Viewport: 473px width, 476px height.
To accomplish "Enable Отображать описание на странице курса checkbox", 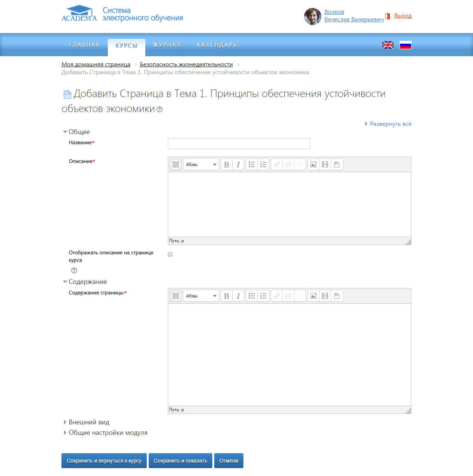I will 170,254.
